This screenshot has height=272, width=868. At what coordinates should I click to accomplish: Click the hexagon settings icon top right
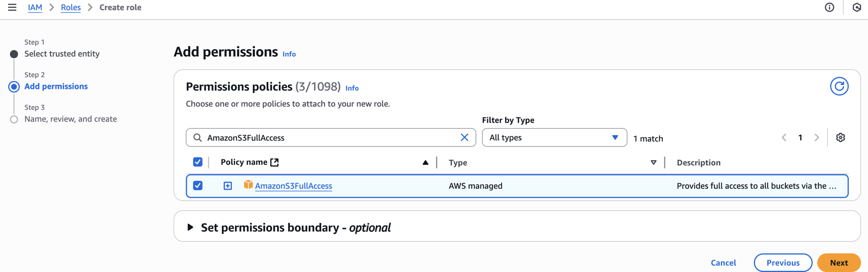(x=857, y=7)
